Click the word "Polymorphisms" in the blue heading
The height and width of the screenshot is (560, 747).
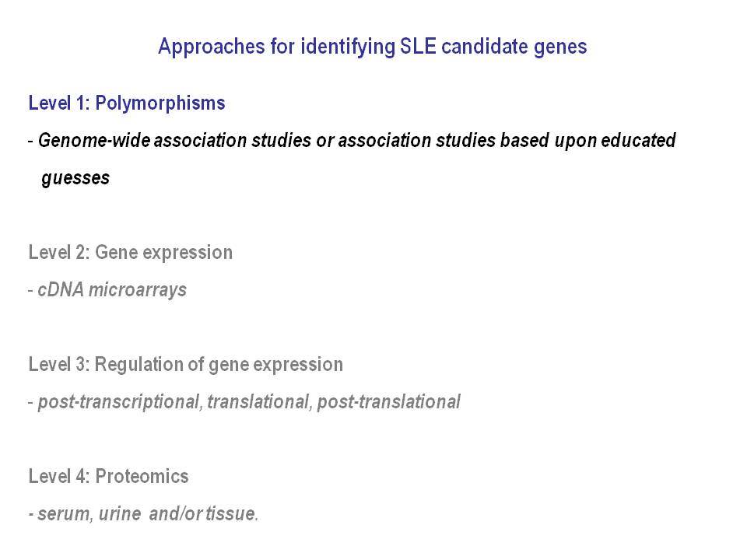point(160,103)
